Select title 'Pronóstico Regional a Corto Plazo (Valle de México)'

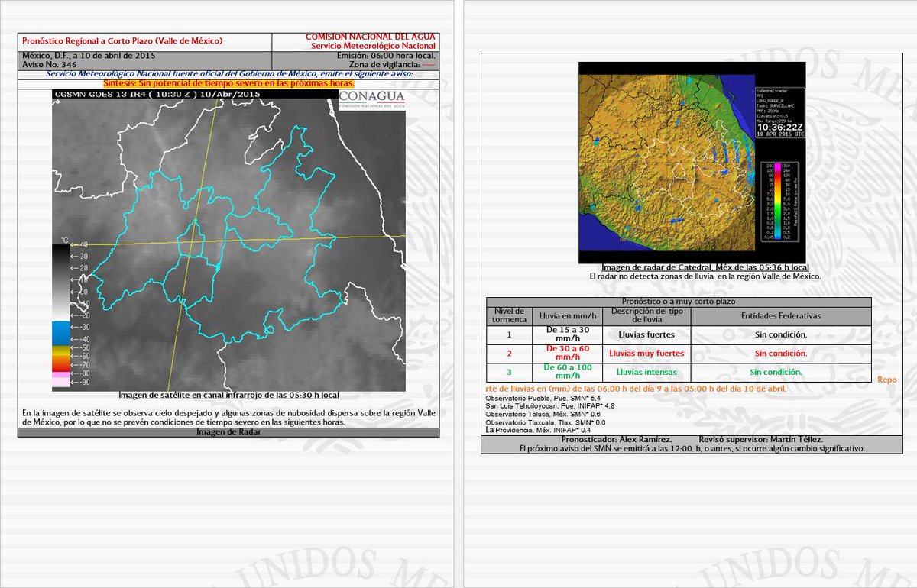click(x=122, y=40)
